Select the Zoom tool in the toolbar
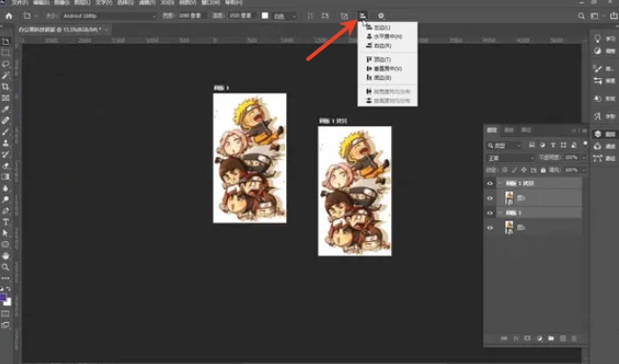This screenshot has width=619, height=364. coord(6,267)
